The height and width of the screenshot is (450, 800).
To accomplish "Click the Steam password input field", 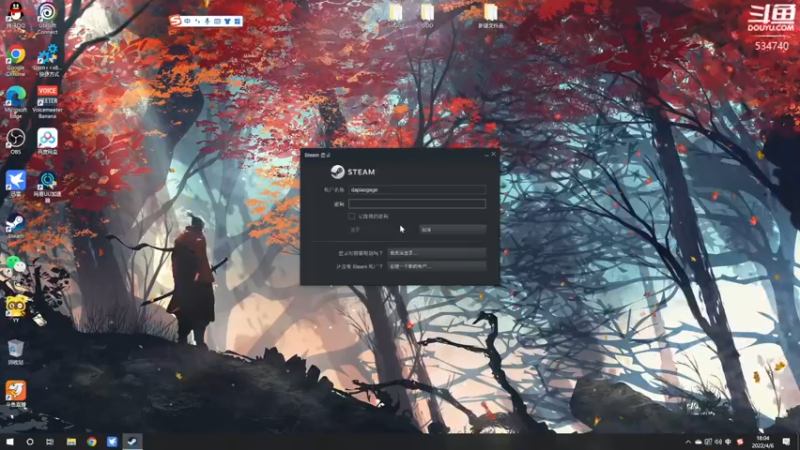I will [417, 204].
